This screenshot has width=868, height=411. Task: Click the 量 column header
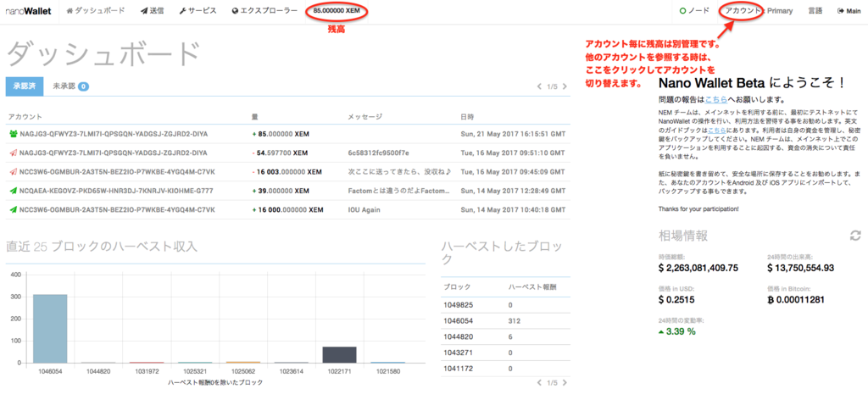click(x=254, y=117)
